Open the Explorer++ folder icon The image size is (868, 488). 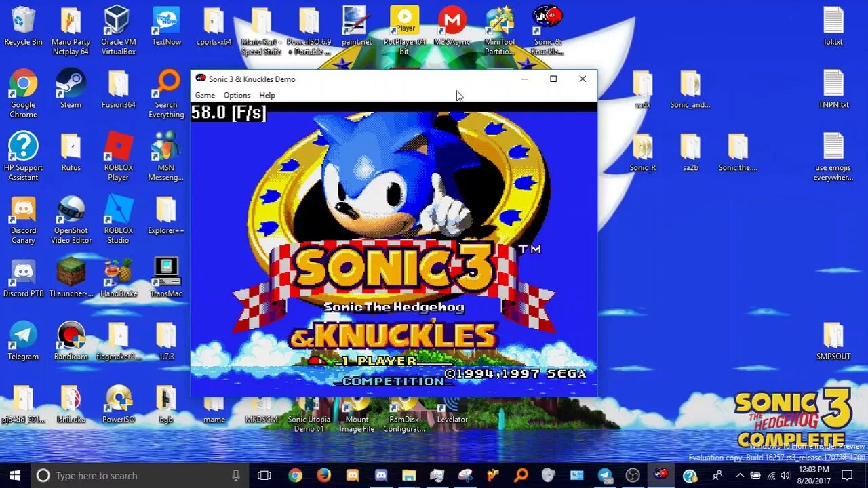click(x=166, y=216)
